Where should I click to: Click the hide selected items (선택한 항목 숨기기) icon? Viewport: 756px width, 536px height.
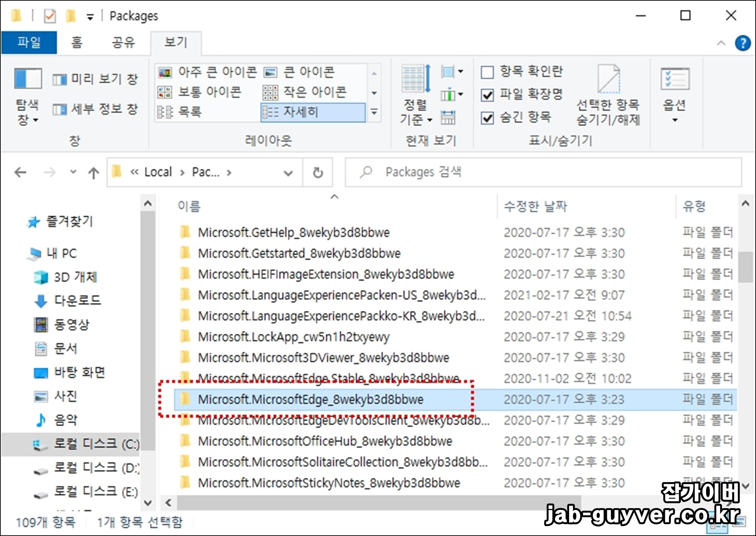point(608,79)
